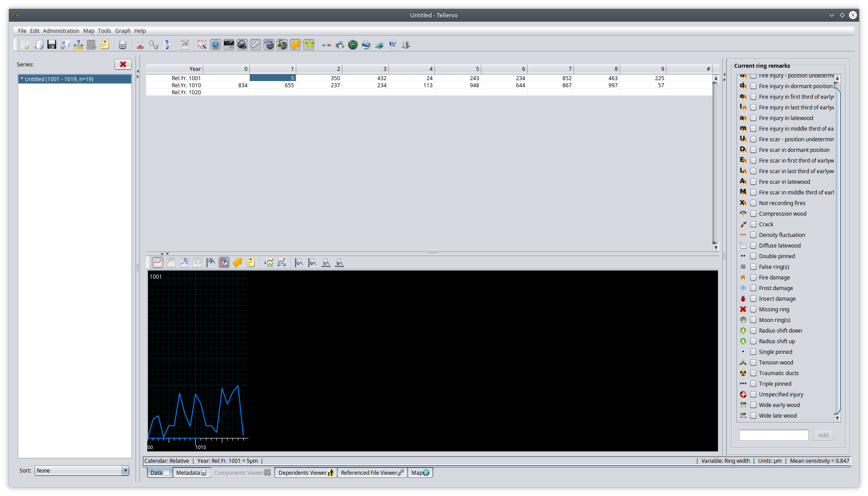Image resolution: width=868 pixels, height=496 pixels.
Task: Enable the Missing ring checkbox
Action: [753, 309]
